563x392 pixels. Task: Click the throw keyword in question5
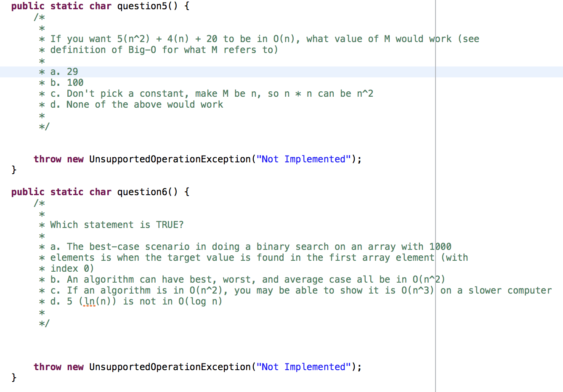[48, 159]
